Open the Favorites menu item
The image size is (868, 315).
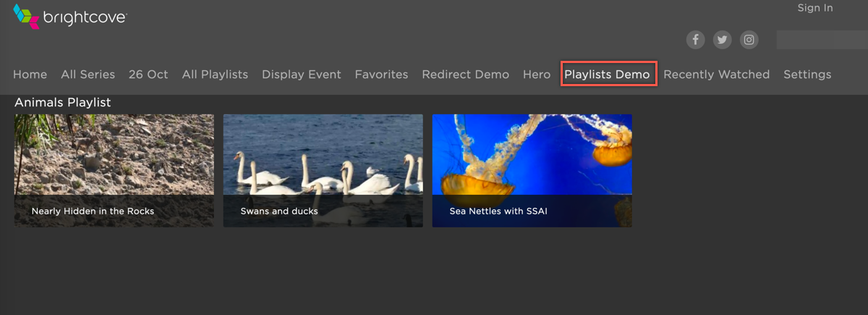click(381, 75)
